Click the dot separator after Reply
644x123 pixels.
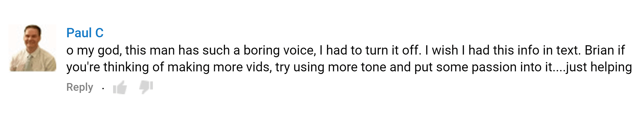(x=103, y=88)
